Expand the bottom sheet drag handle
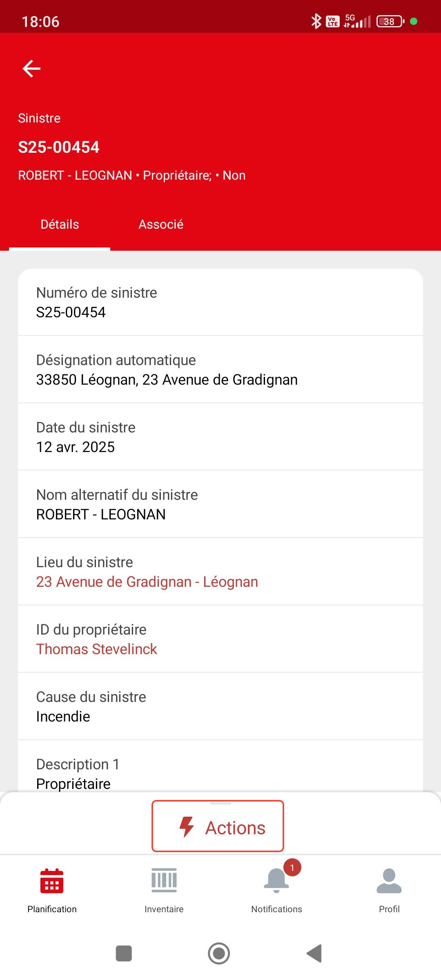This screenshot has width=441, height=980. 220,803
